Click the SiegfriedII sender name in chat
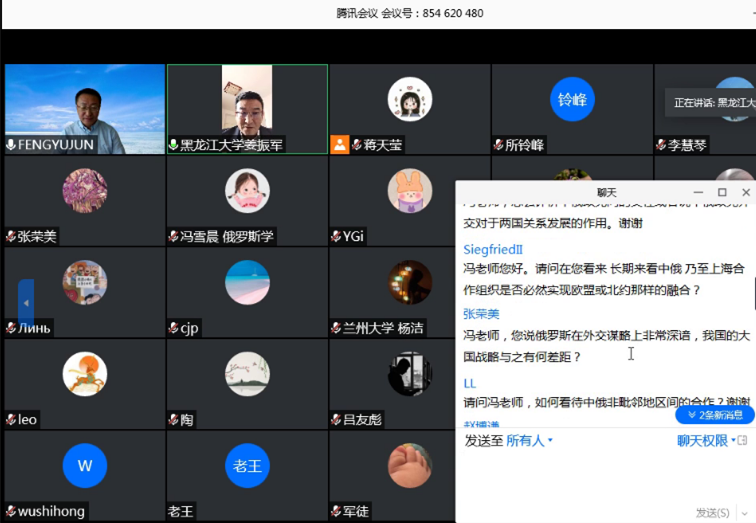Image resolution: width=756 pixels, height=523 pixels. click(493, 249)
